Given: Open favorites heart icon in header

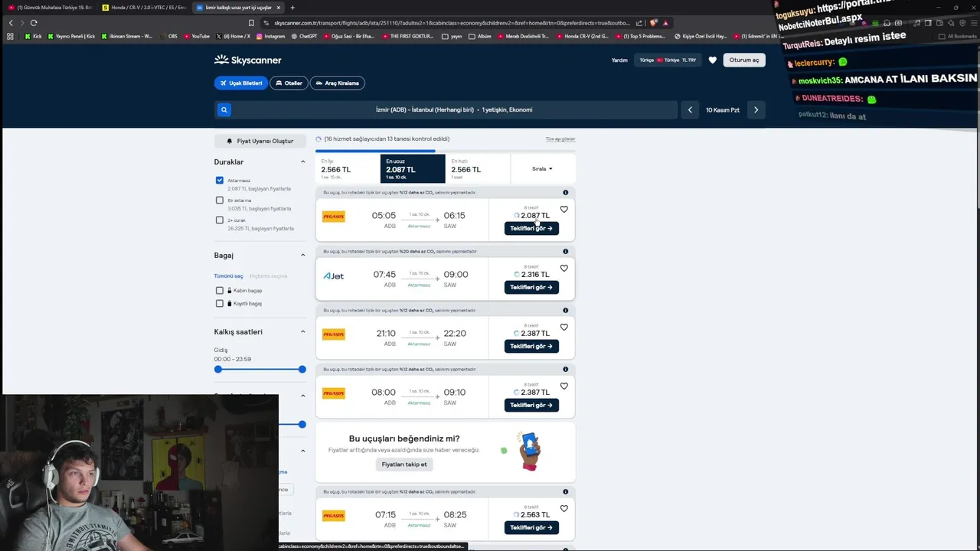Looking at the screenshot, I should pyautogui.click(x=713, y=60).
